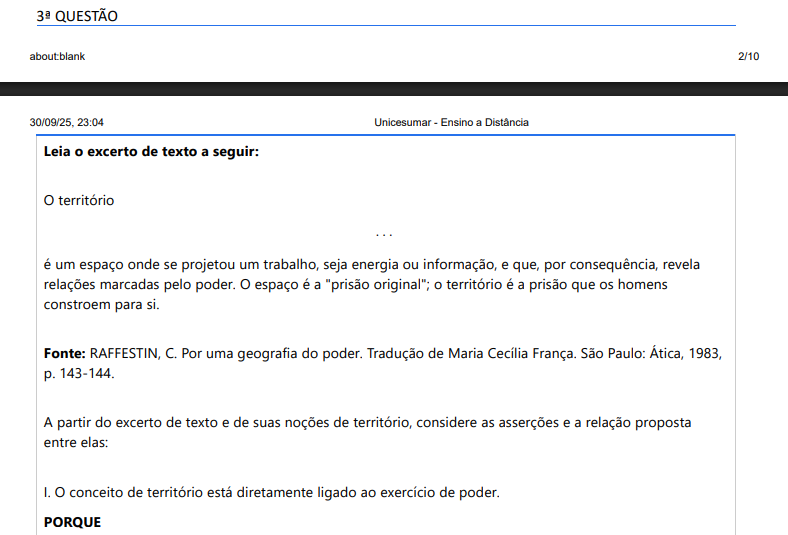Click the ellipsis '. . .' line
Viewport: 788px width, 535px height.
click(x=384, y=234)
